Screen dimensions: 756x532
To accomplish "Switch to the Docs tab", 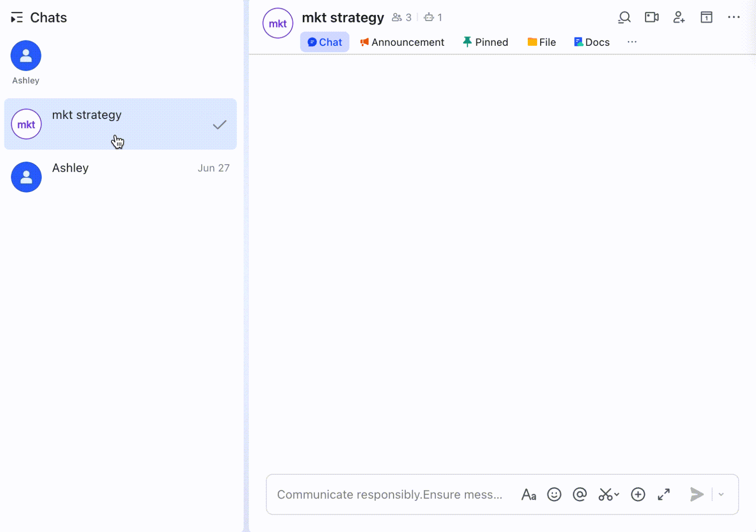I will [x=592, y=42].
